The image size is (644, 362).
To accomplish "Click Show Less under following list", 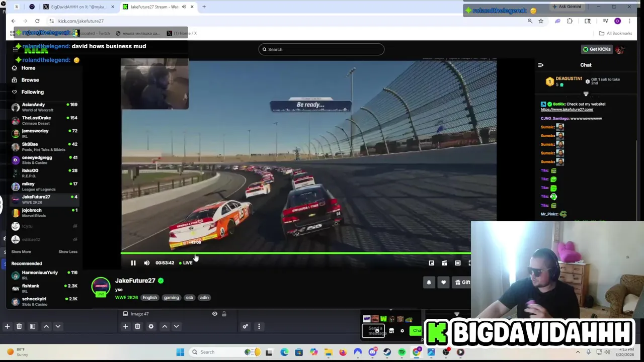I will tap(68, 252).
